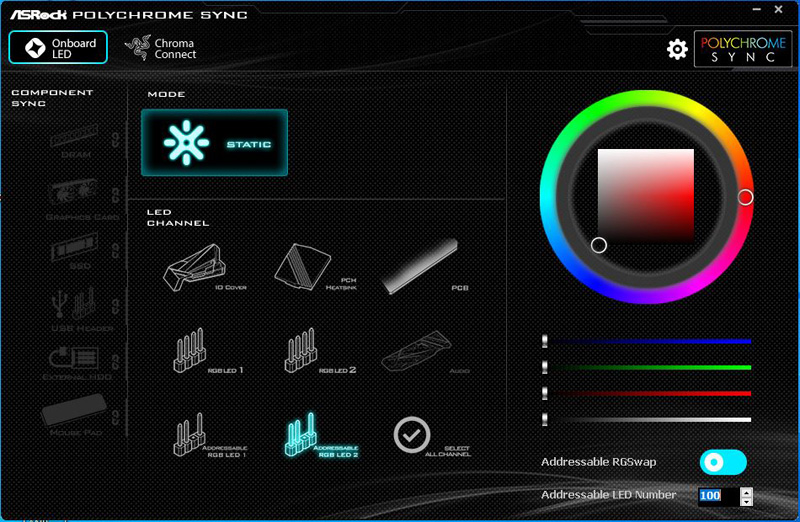Switch to the Onboard LED tab
This screenshot has width=800, height=522.
(58, 47)
